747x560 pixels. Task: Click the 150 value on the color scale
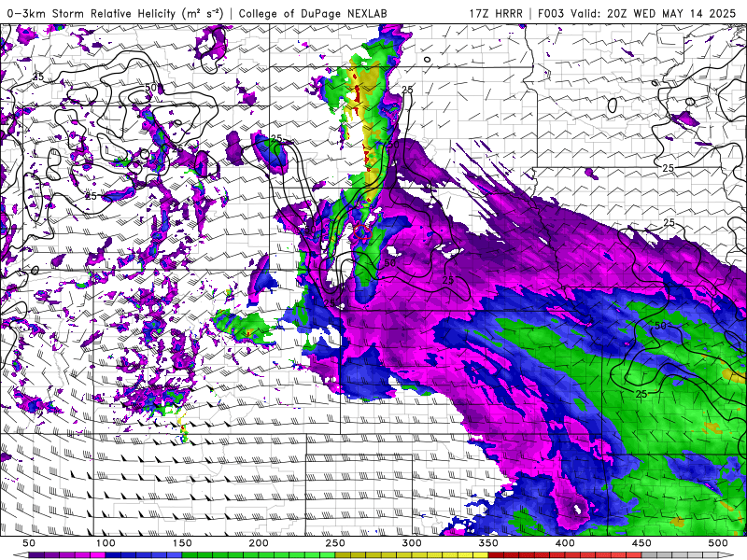click(182, 543)
